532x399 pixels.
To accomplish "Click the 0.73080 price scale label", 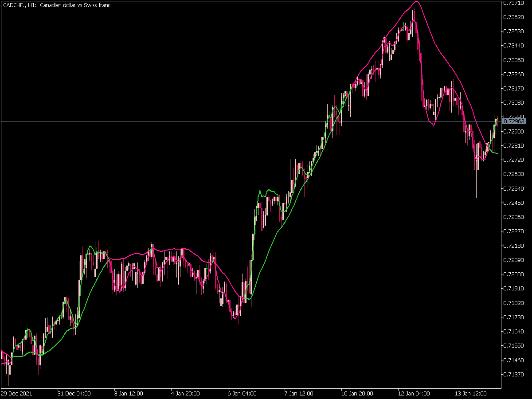I will 514,103.
